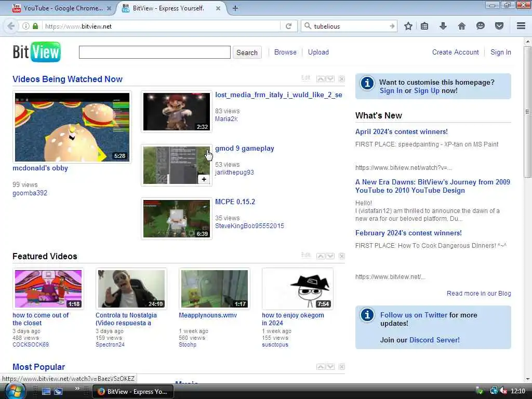The width and height of the screenshot is (532, 399).
Task: Open the bookmarks list icon
Action: [x=424, y=26]
